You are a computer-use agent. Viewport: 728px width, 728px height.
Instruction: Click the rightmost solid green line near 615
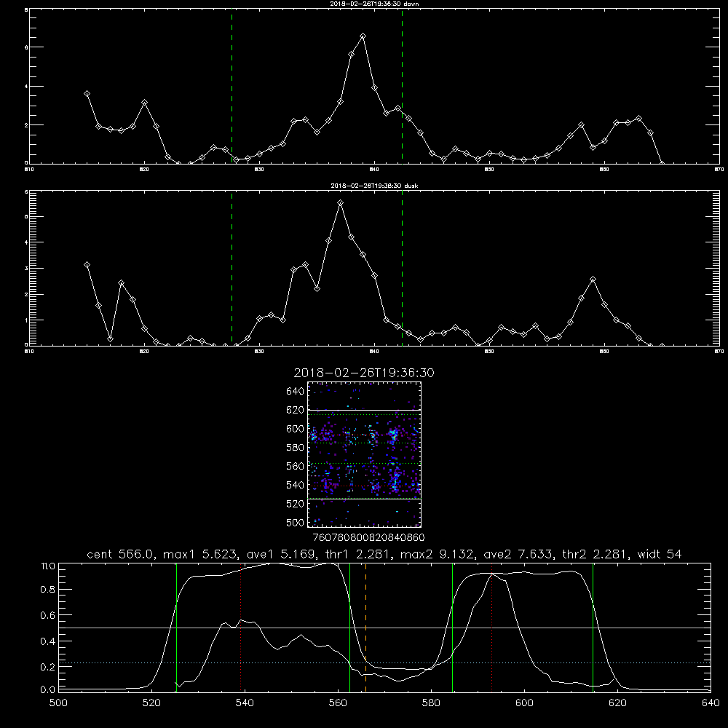coord(593,628)
